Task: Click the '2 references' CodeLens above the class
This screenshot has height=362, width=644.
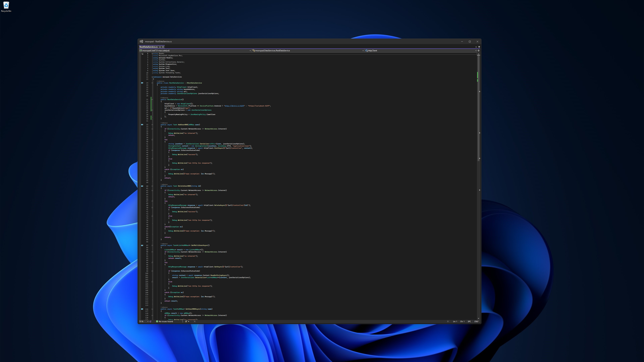Action: point(160,81)
